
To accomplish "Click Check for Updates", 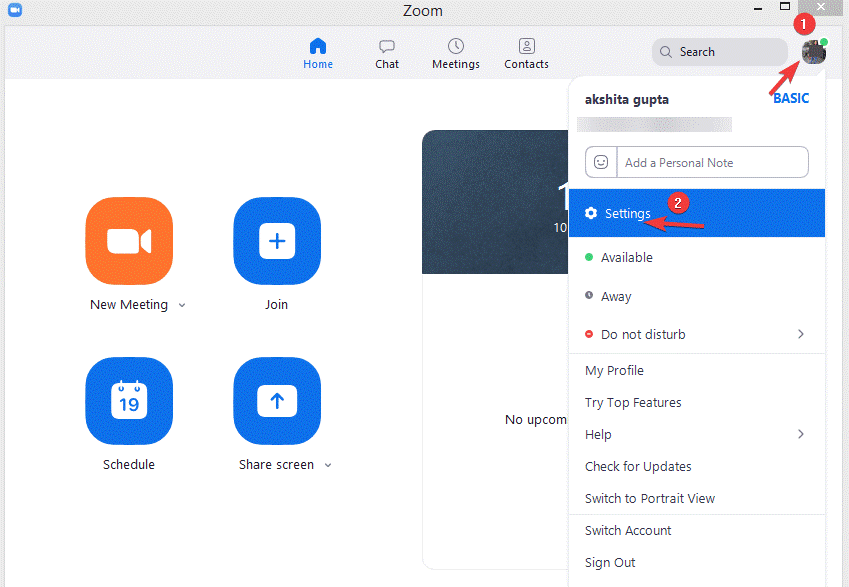I will pyautogui.click(x=638, y=466).
